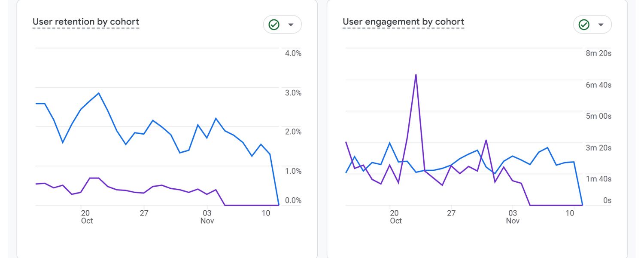Click the engagement peak near November 1
Screen dimensions: 644x258
pyautogui.click(x=486, y=140)
